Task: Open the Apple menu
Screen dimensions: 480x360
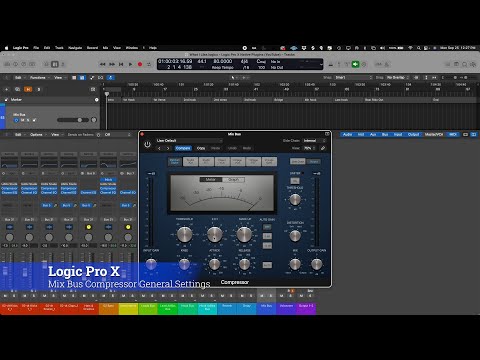Action: tap(6, 48)
